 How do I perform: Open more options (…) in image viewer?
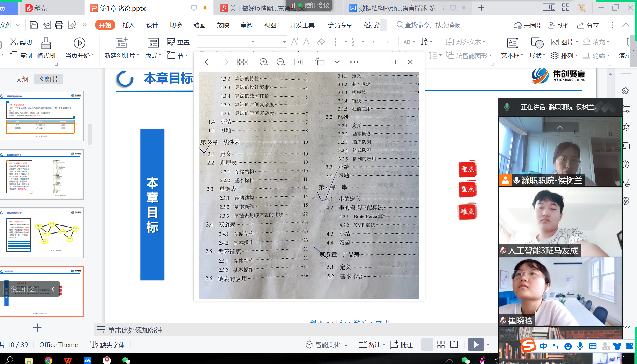(354, 62)
